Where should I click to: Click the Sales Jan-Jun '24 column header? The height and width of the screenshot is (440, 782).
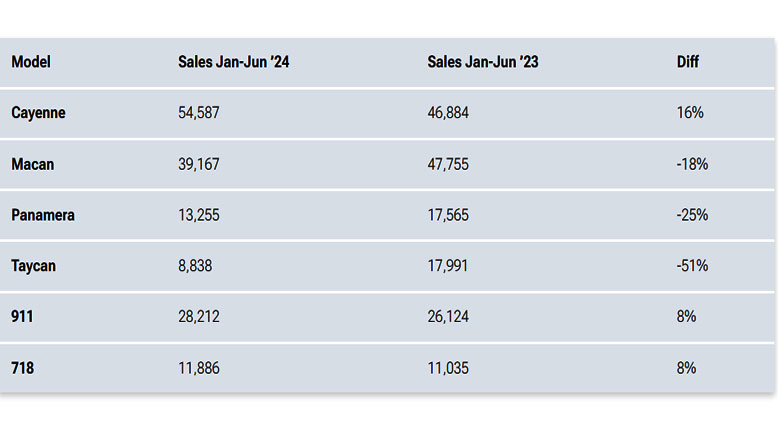coord(234,62)
